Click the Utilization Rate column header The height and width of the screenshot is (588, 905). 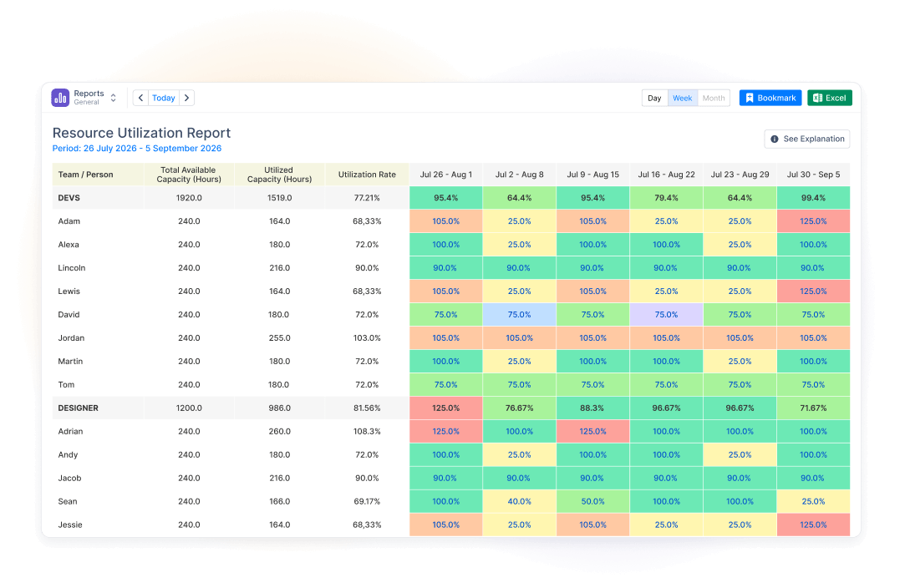367,175
